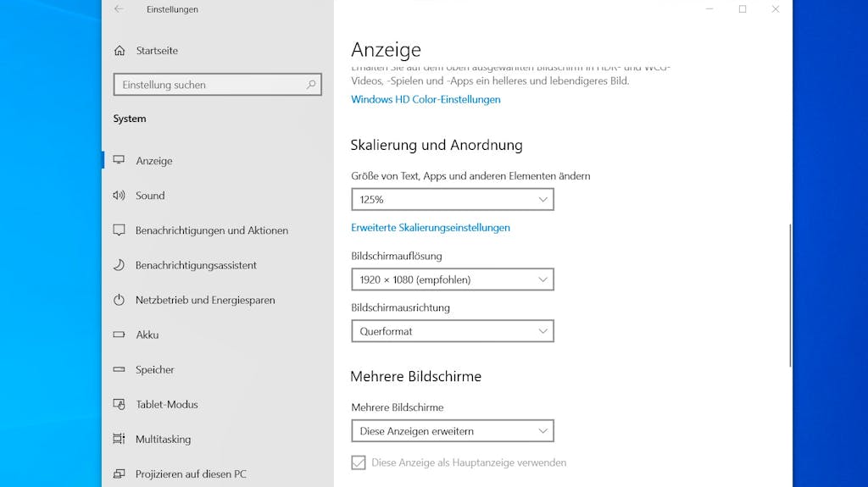Click Erweiterte Skalierungseinstellungen link

point(431,227)
